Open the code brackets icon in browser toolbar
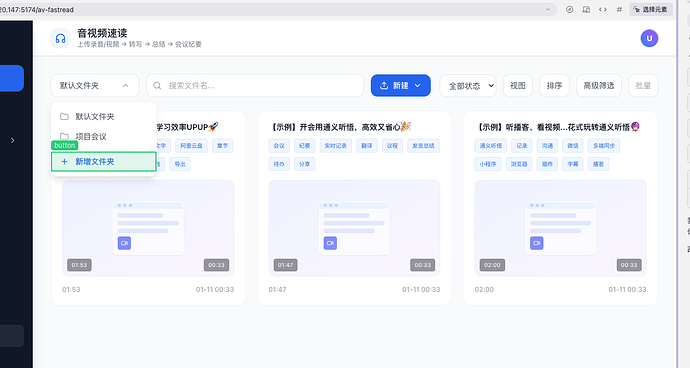Viewport: 690px width, 368px height. [603, 9]
